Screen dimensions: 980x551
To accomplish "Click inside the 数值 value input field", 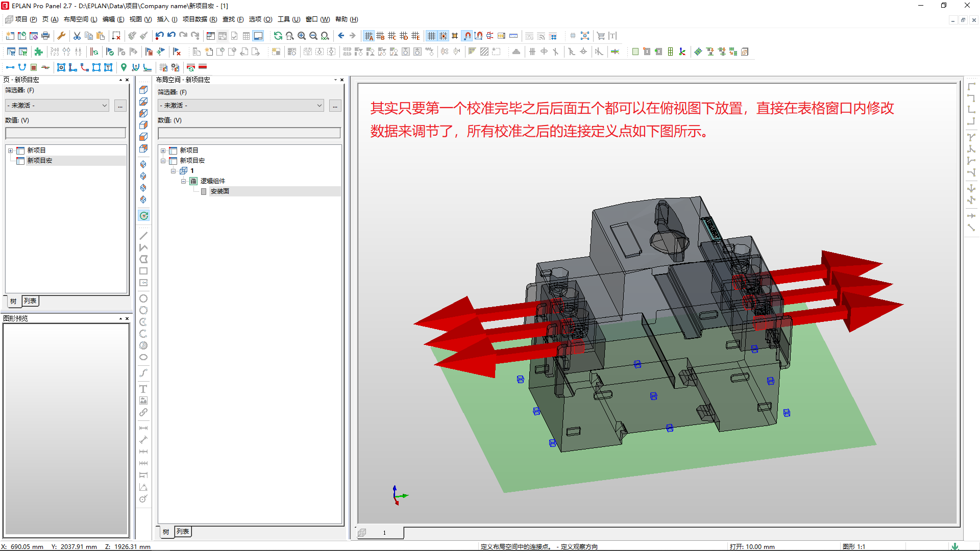I will (65, 133).
